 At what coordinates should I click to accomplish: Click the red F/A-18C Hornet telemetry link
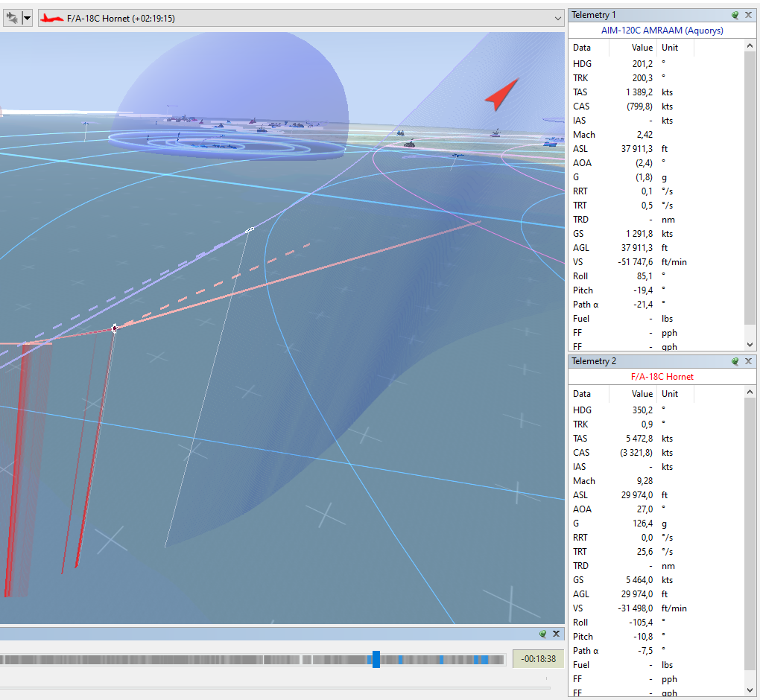(662, 376)
